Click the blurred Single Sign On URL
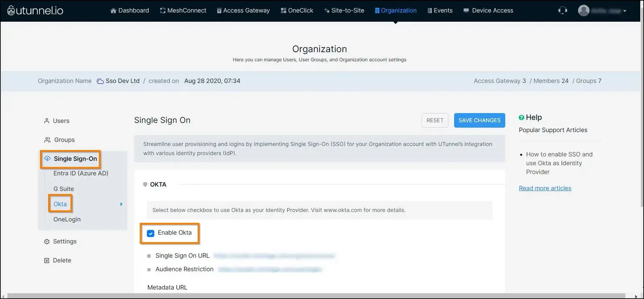This screenshot has height=299, width=644. (x=274, y=256)
